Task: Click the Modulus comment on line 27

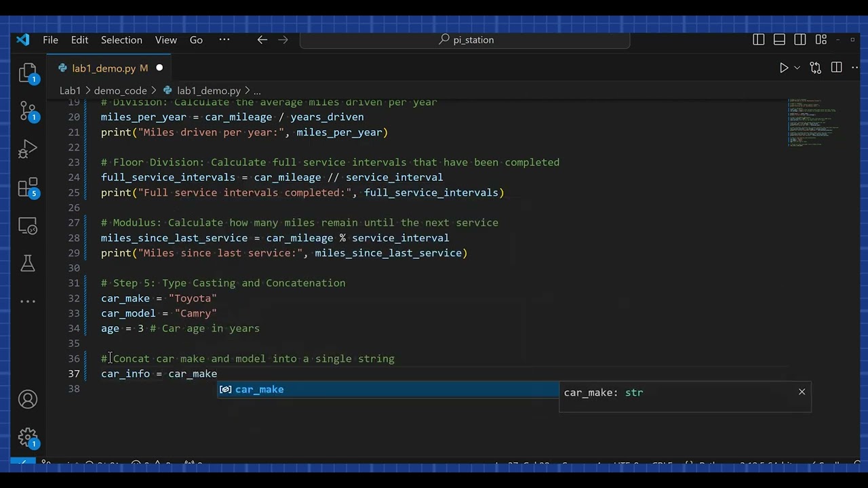Action: (x=300, y=222)
